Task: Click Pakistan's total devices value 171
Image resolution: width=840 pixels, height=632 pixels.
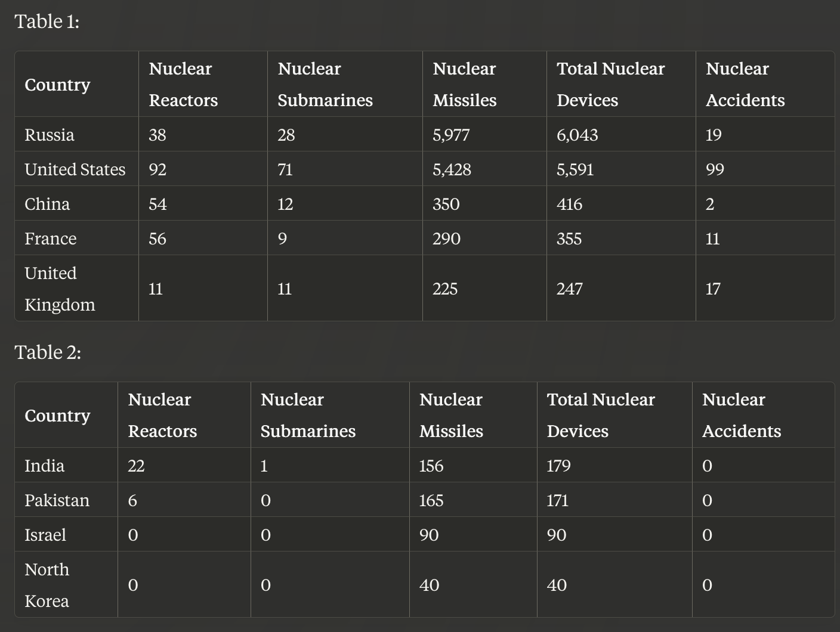Action: pyautogui.click(x=558, y=500)
